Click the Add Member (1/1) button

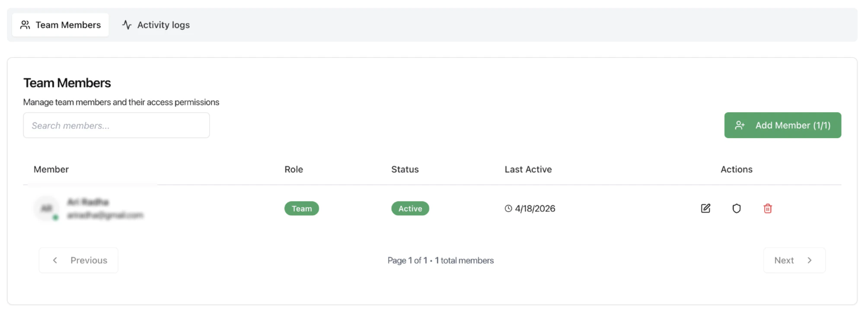click(x=782, y=125)
